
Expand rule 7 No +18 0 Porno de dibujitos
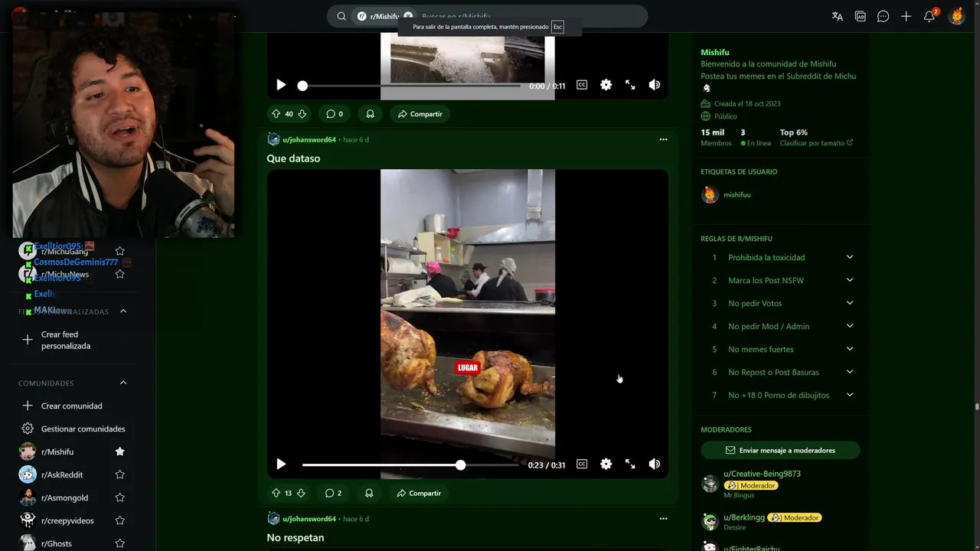point(849,395)
